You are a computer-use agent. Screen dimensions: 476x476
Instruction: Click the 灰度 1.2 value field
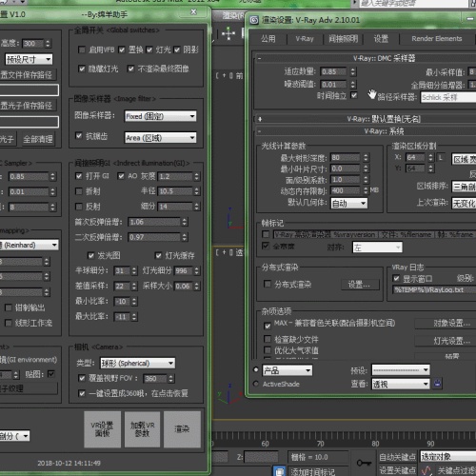(175, 176)
